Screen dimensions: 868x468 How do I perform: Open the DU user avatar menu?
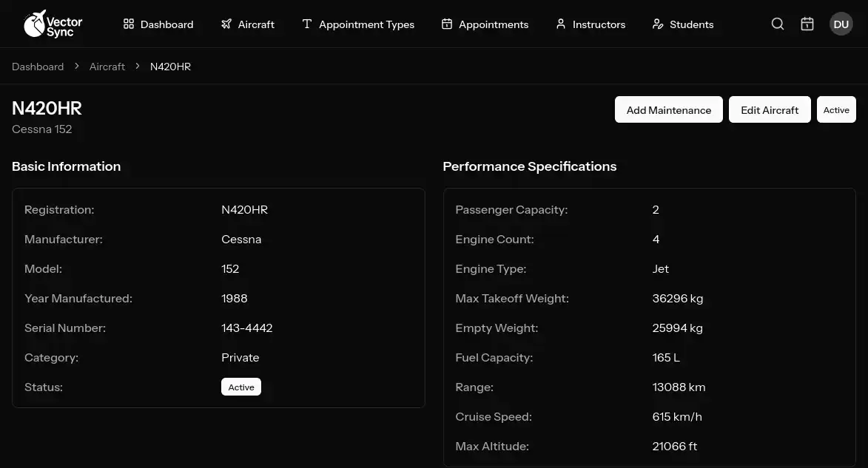pos(841,24)
